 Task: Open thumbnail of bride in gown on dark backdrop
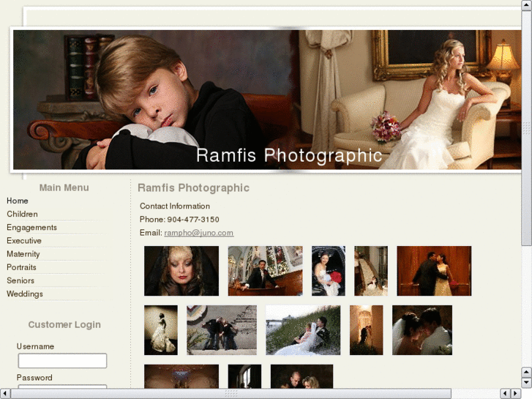pyautogui.click(x=161, y=330)
